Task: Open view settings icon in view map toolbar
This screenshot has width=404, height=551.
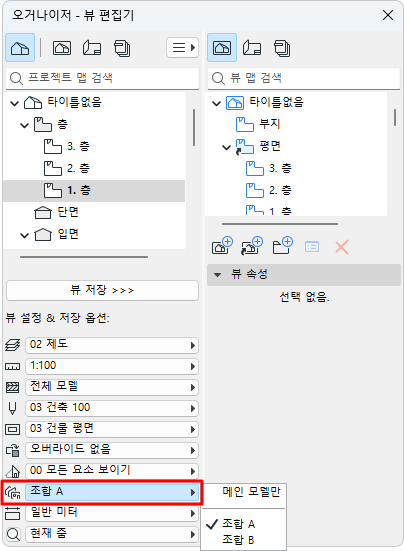Action: tap(312, 247)
